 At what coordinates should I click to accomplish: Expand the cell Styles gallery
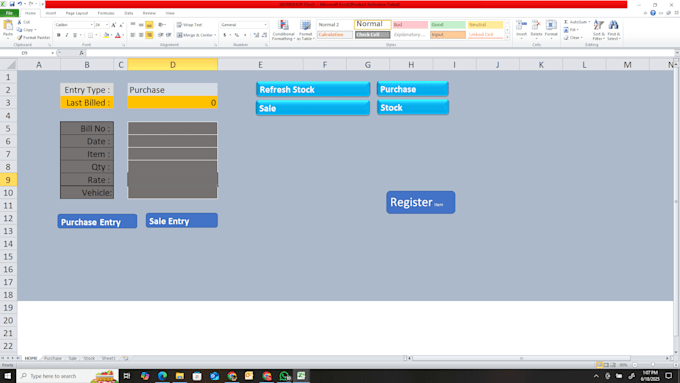pos(507,38)
